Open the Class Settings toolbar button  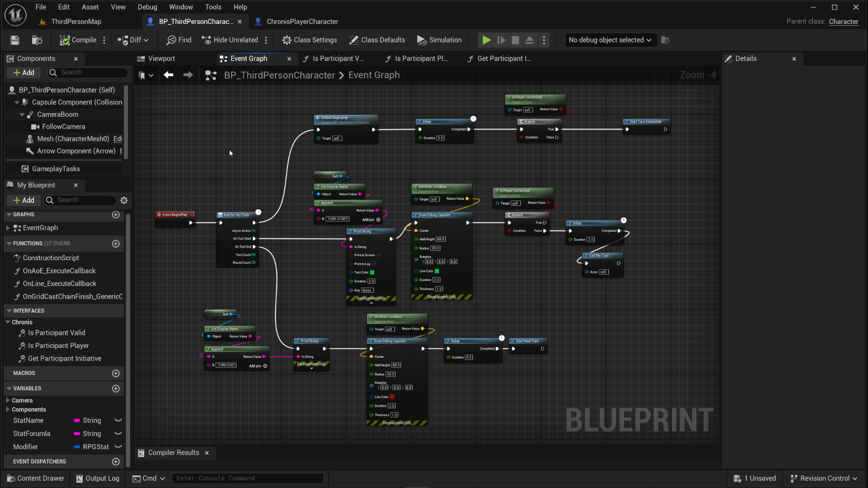point(310,40)
